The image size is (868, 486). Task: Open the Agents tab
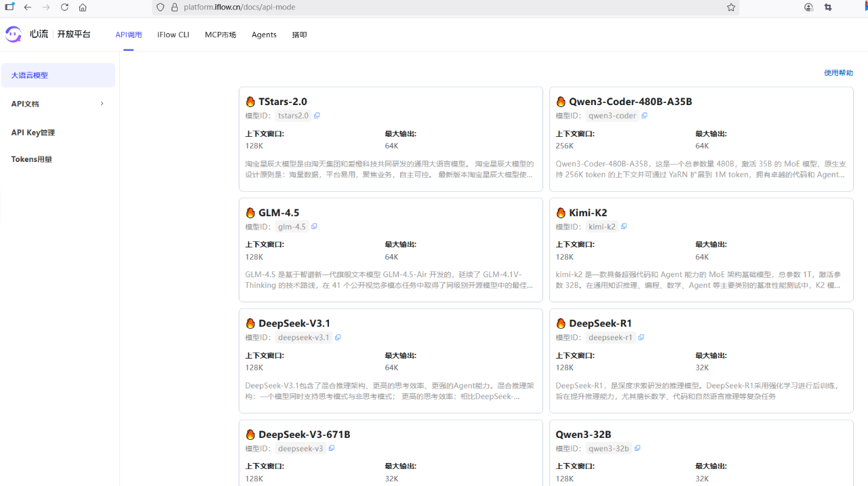pos(264,35)
